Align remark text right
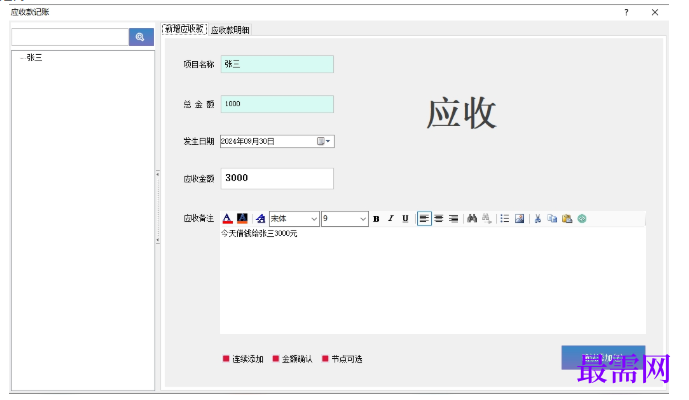Screen dimensions: 689x400 (453, 218)
